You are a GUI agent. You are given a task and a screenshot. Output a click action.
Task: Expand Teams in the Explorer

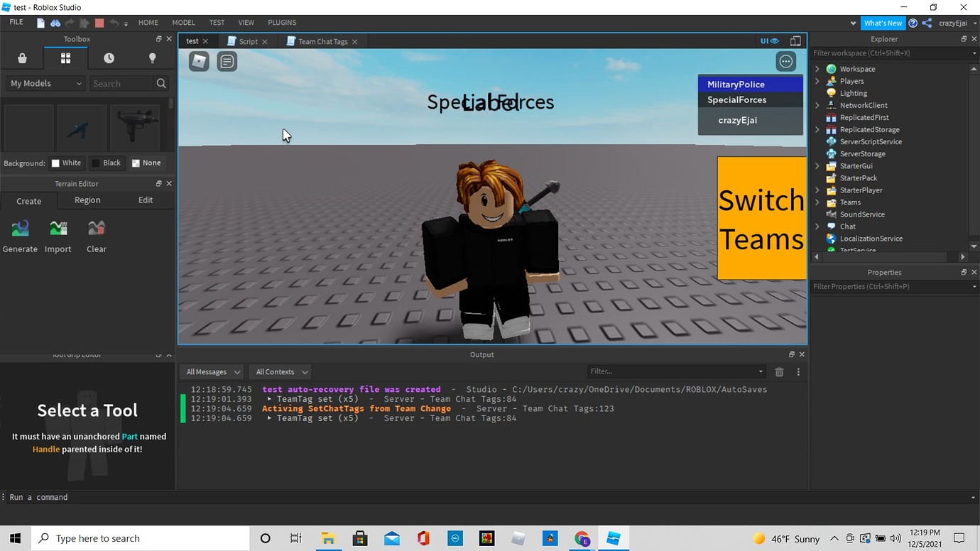pyautogui.click(x=817, y=202)
